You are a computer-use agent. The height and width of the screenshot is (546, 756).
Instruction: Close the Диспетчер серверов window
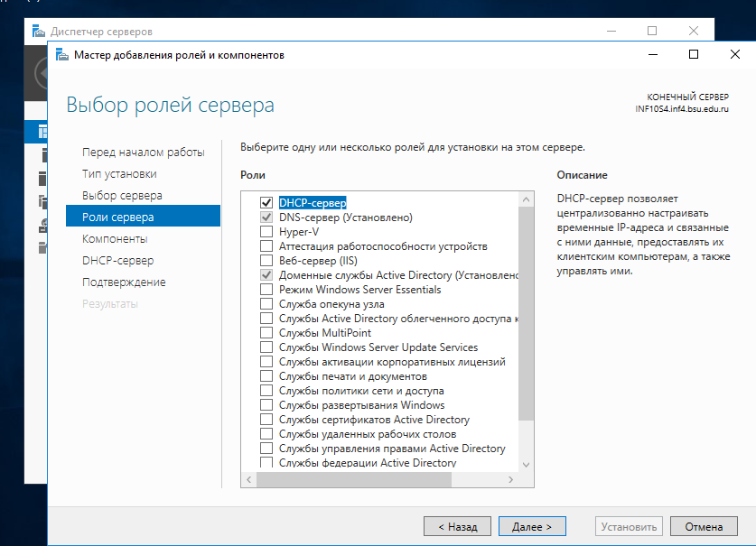694,31
